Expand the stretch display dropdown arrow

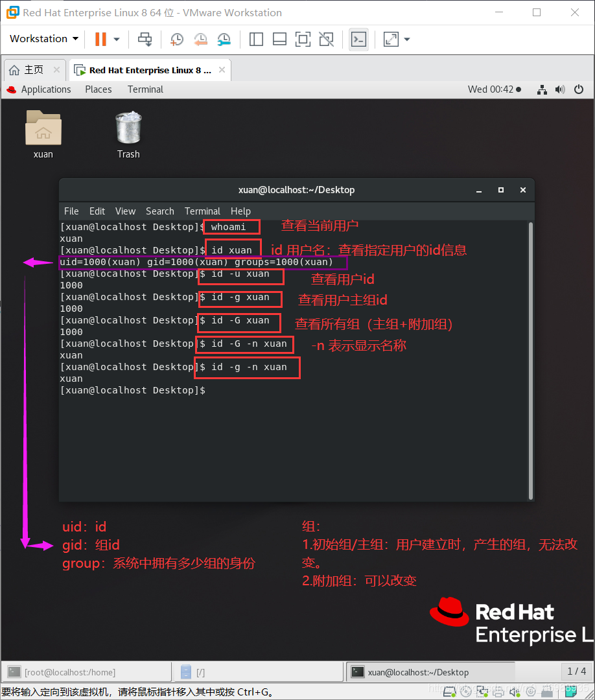tap(406, 40)
